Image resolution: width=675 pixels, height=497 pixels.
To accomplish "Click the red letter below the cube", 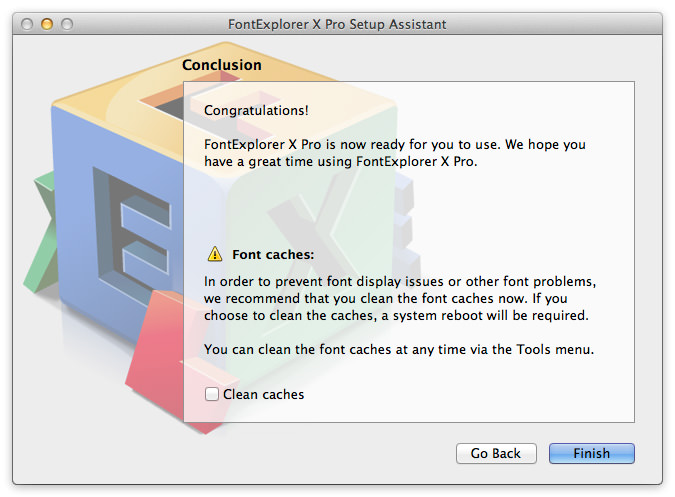I will [157, 357].
